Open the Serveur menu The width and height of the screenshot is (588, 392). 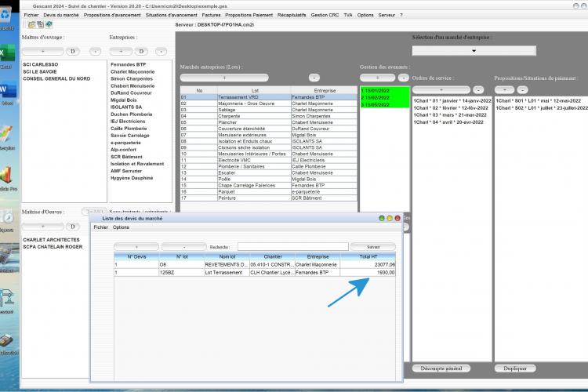tap(387, 15)
